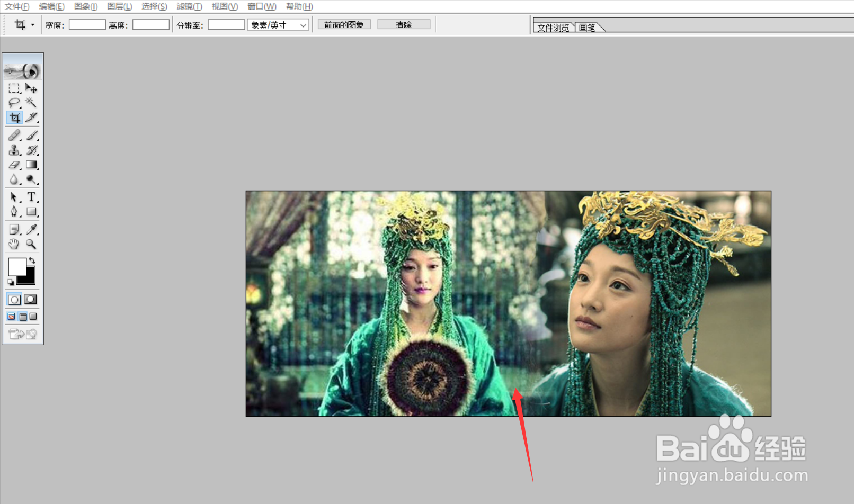This screenshot has height=504, width=854.
Task: Enable Standard edit mode
Action: tap(14, 300)
